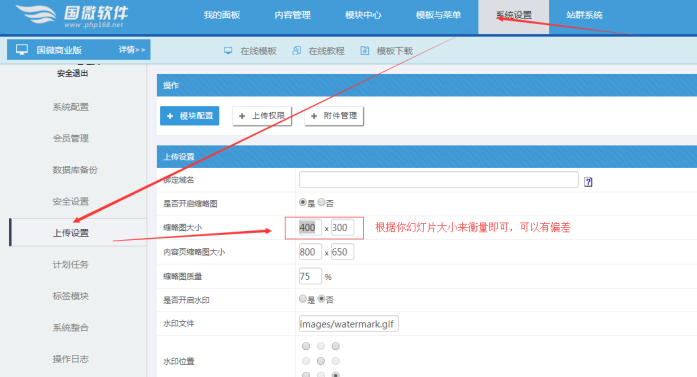Open 系统配置 in the sidebar
697x377 pixels.
pos(71,107)
